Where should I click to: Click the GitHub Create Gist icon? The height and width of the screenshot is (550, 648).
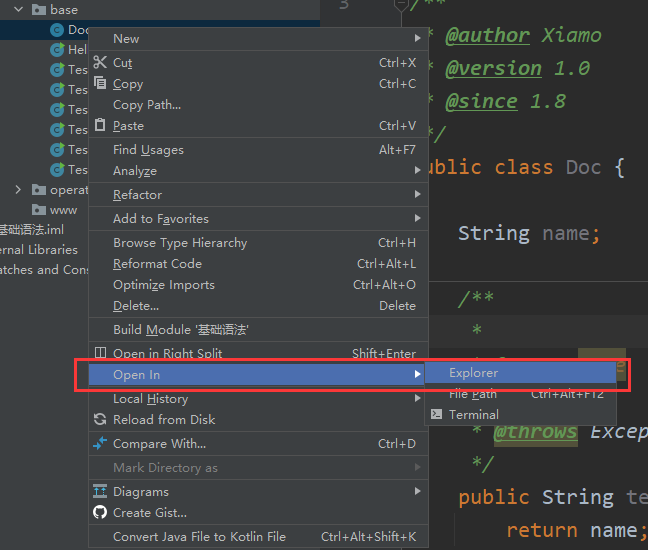pyautogui.click(x=100, y=512)
